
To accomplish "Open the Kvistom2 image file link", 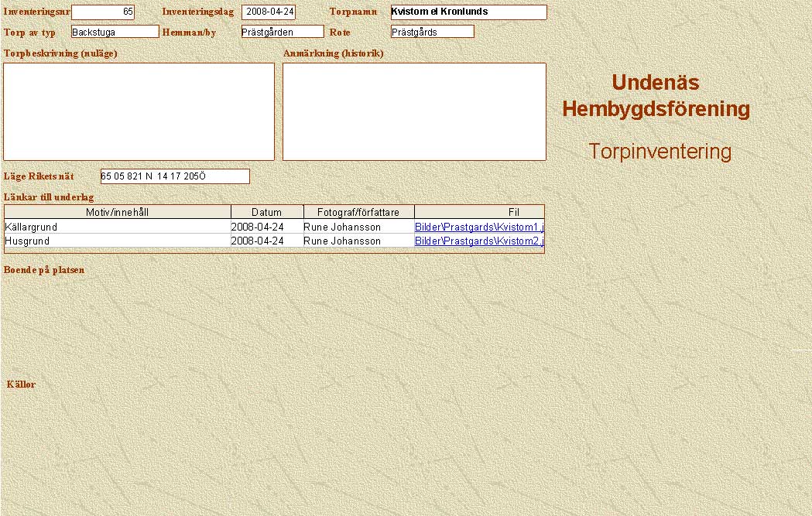I will tap(479, 241).
